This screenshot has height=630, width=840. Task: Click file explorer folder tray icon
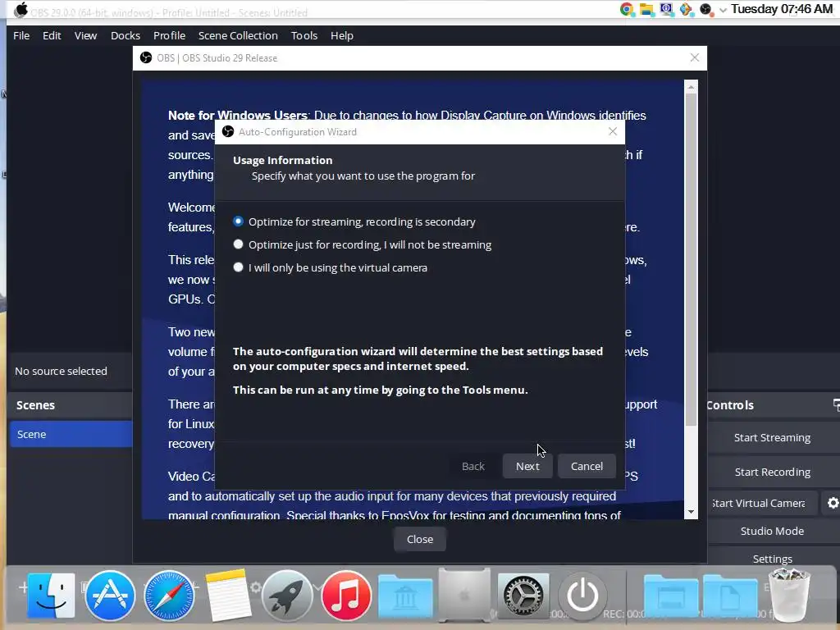pyautogui.click(x=646, y=9)
